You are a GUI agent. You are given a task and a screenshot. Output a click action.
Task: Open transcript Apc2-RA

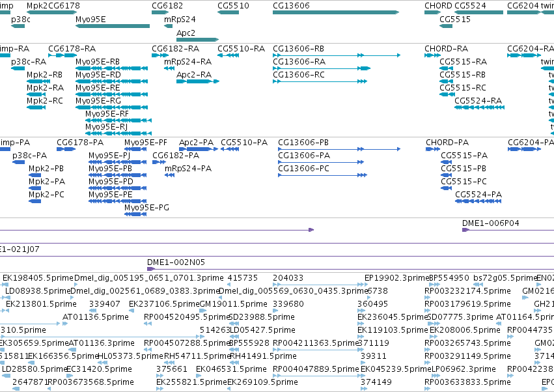194,75
